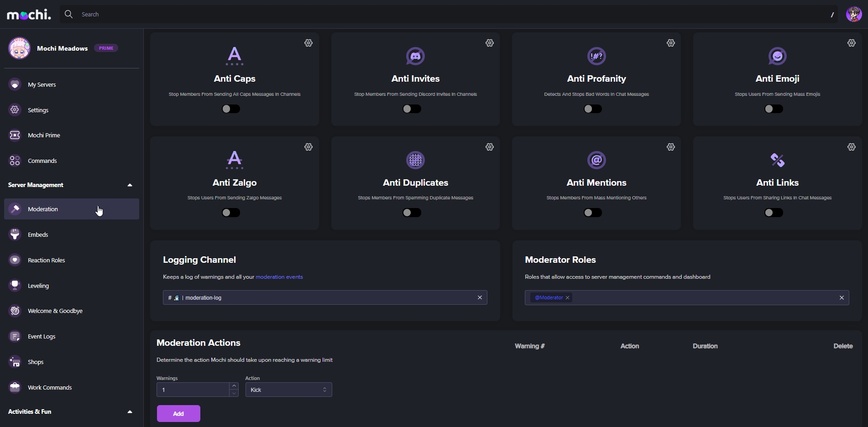Collapse the Activities & Fun section
Viewport: 868px width, 427px height.
[x=130, y=412]
